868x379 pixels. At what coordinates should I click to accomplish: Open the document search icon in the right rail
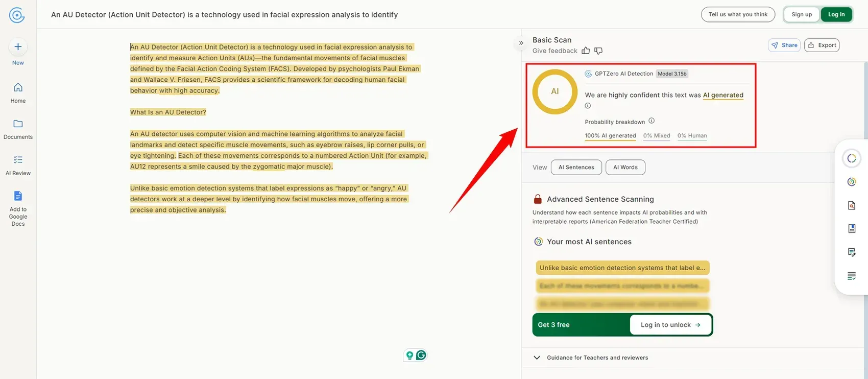point(851,205)
